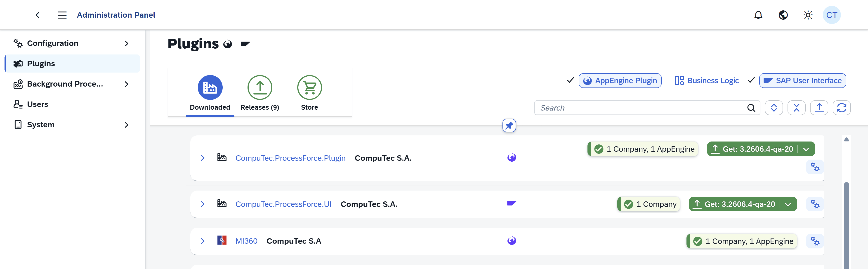Viewport: 868px width, 269px height.
Task: Open version dropdown for ProcessForce.Plugin Get button
Action: click(x=806, y=149)
